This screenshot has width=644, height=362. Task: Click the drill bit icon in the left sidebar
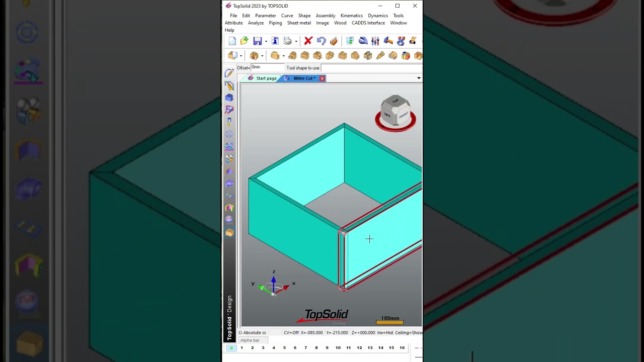tap(229, 122)
